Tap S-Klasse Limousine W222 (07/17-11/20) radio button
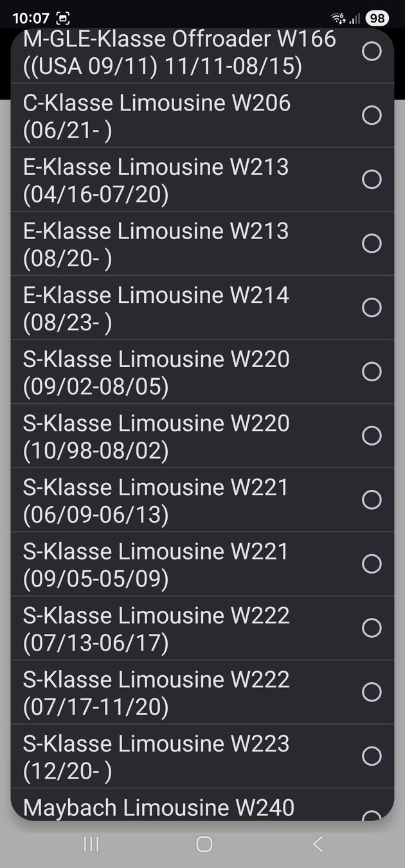The image size is (405, 868). pyautogui.click(x=372, y=692)
